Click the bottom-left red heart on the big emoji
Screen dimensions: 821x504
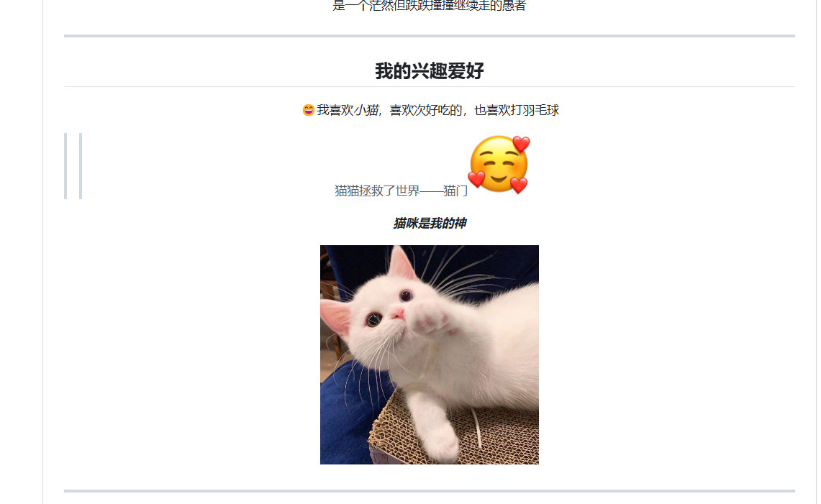click(476, 180)
